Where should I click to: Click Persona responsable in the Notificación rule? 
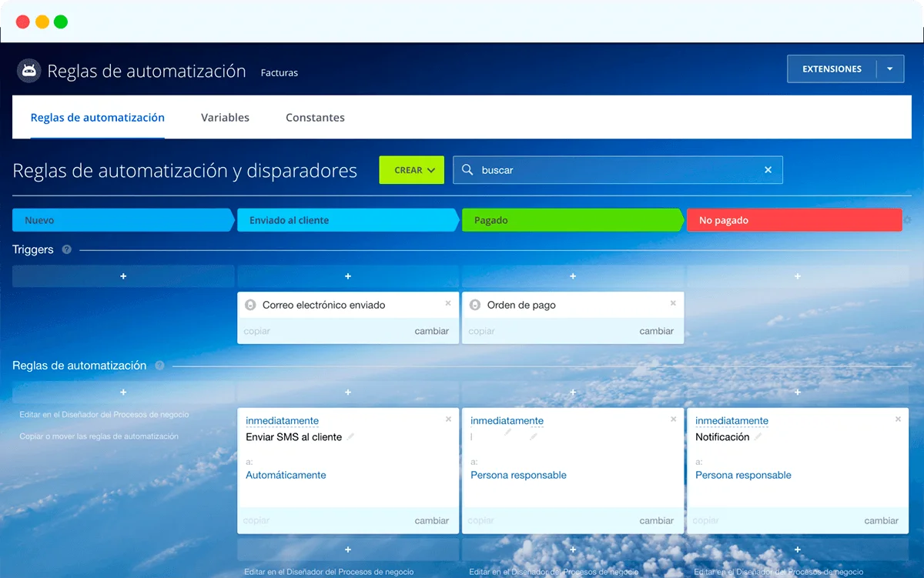click(743, 475)
